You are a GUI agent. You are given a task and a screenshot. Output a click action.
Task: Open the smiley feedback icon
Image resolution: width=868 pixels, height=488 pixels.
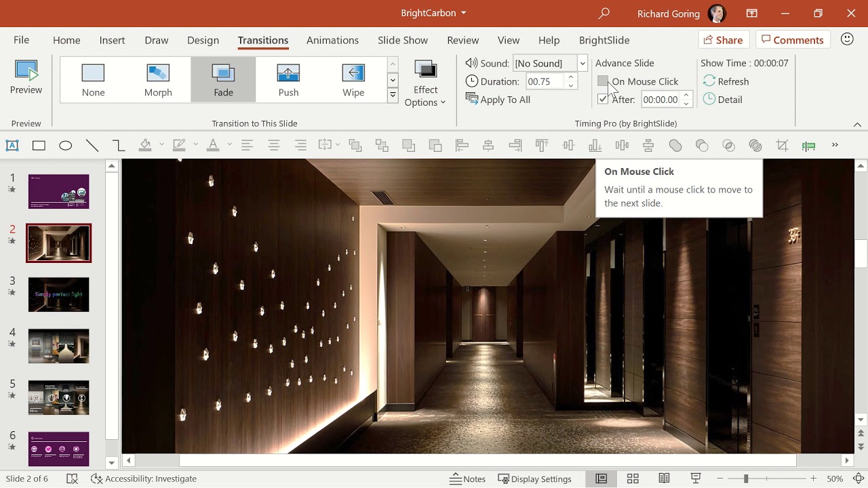point(847,39)
